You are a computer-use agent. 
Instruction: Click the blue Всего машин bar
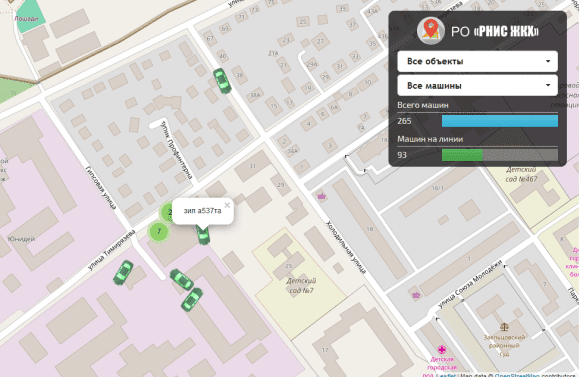[500, 121]
